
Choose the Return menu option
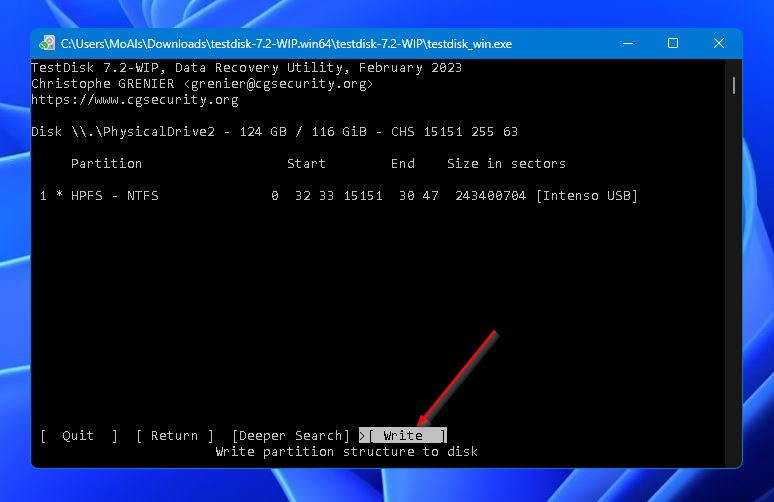tap(175, 435)
